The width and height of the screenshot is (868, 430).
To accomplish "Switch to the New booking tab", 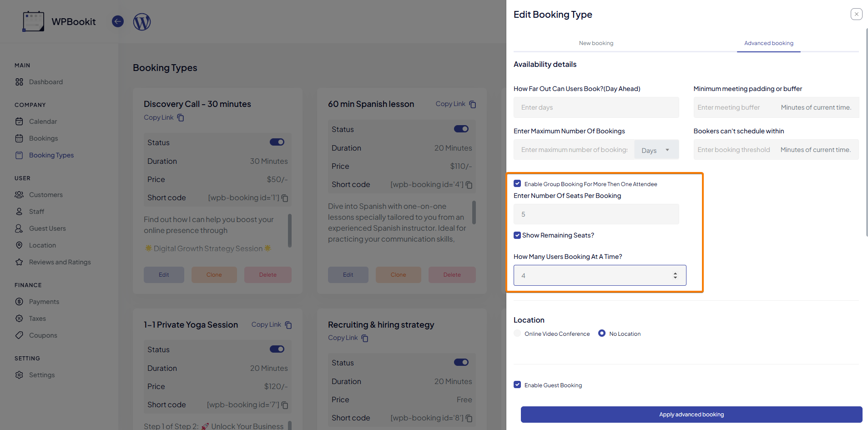I will (x=596, y=43).
